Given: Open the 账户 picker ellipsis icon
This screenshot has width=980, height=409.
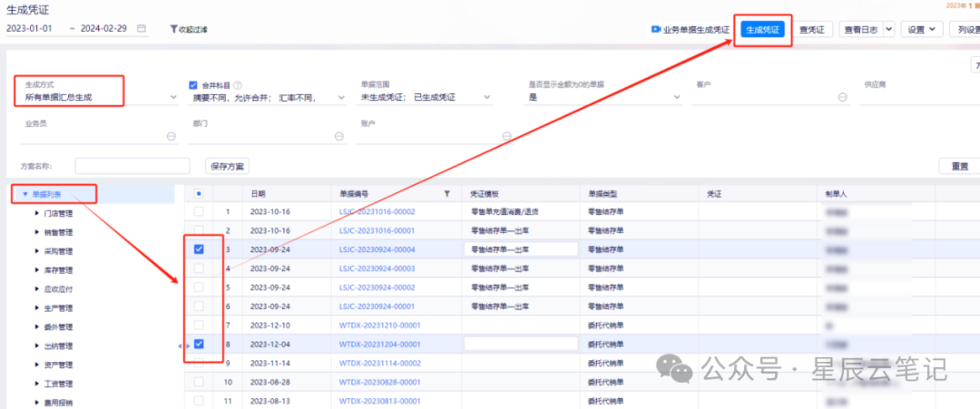Looking at the screenshot, I should [507, 136].
